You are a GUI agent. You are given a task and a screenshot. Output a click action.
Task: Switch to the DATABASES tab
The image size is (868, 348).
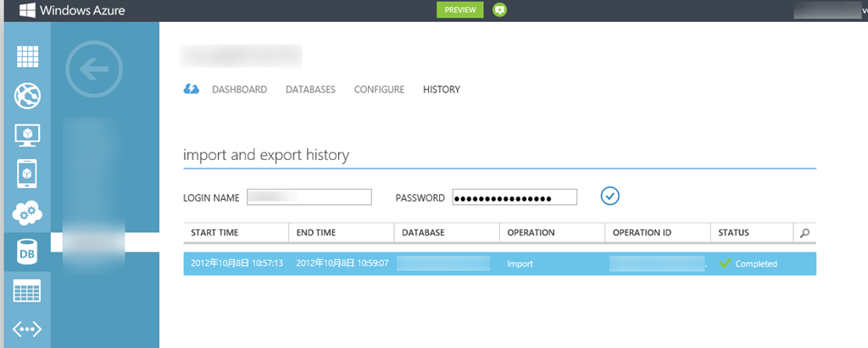310,90
